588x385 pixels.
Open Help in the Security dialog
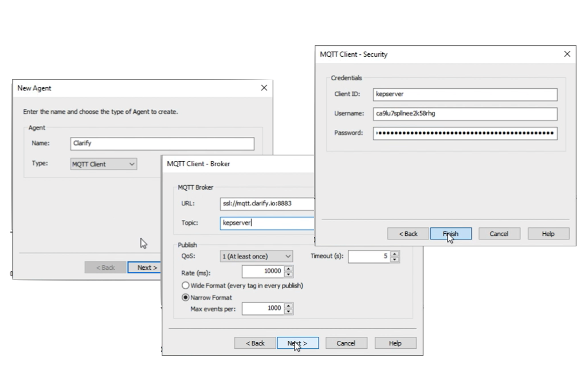548,234
